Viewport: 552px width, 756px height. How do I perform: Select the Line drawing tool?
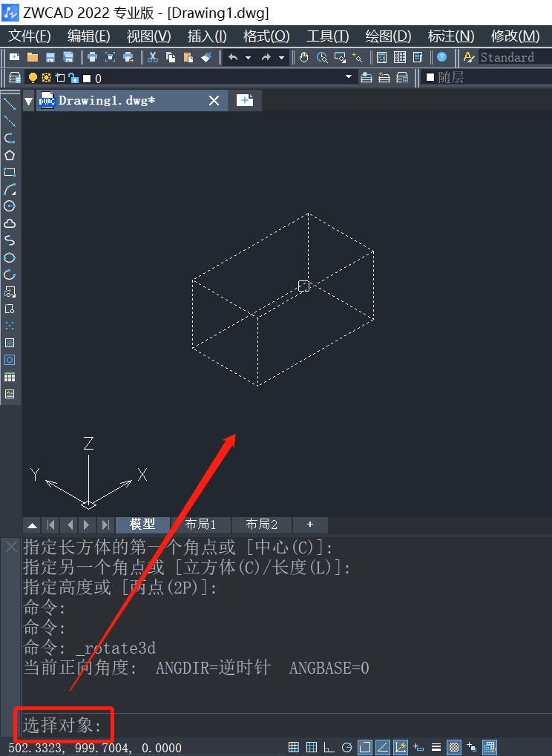pos(10,104)
